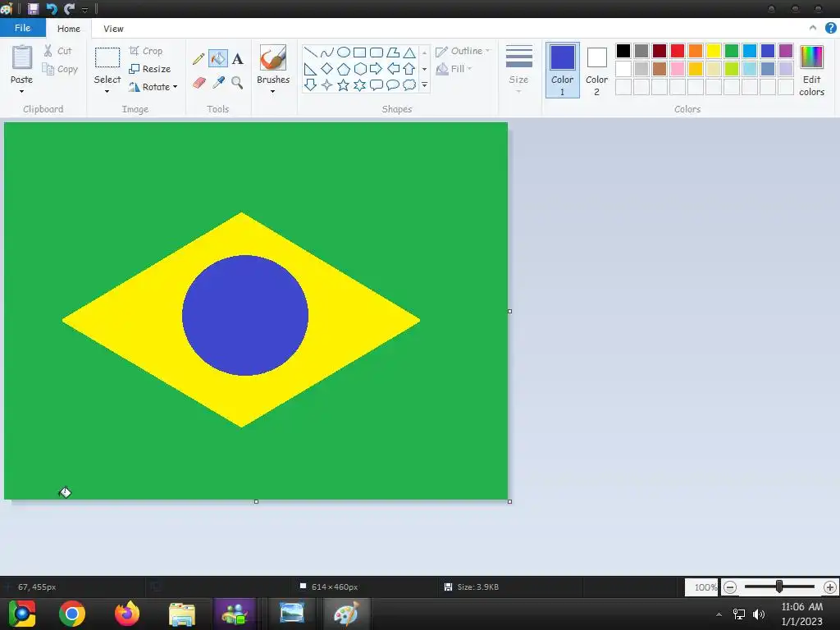Open Paint Help question mark icon
The width and height of the screenshot is (840, 630).
[830, 28]
